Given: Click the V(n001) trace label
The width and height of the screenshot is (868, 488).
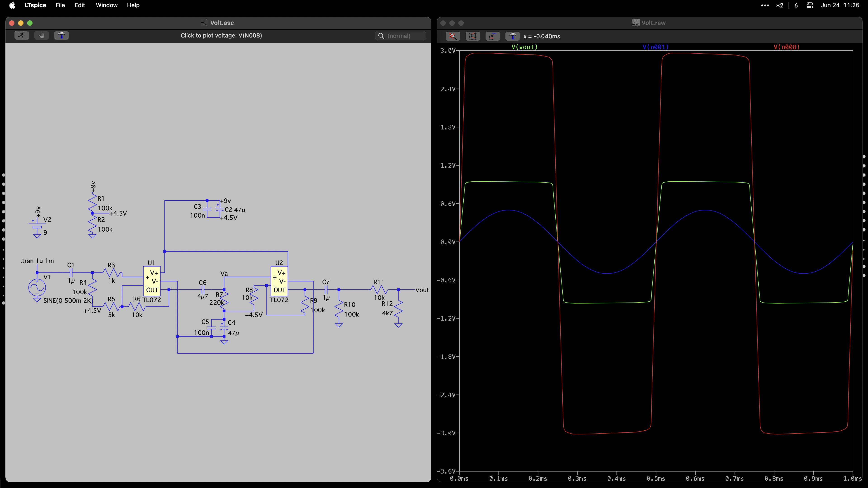Looking at the screenshot, I should point(655,47).
